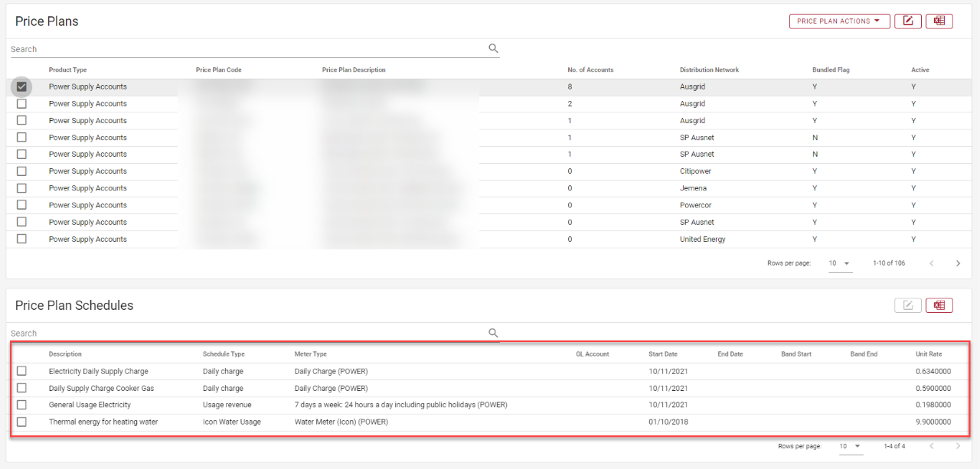Click the magnifier icon in Price Plan Schedules search
This screenshot has height=469, width=980.
493,333
